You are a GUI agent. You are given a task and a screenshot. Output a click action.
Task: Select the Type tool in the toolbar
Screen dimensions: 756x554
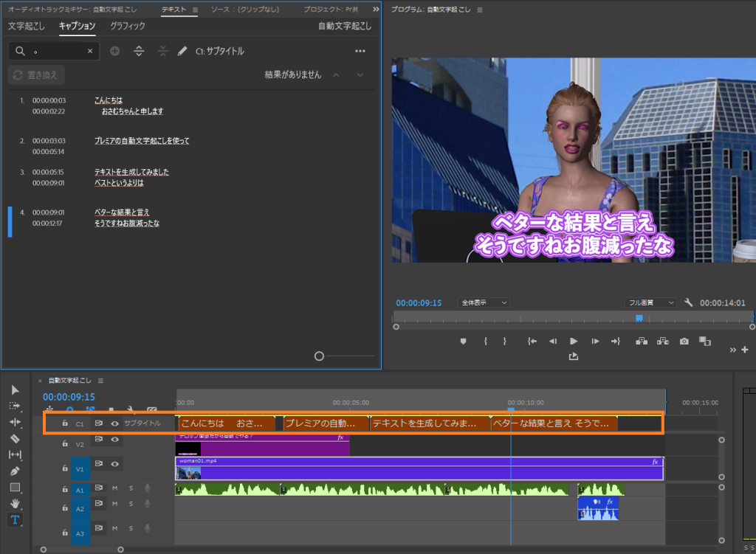(x=15, y=520)
